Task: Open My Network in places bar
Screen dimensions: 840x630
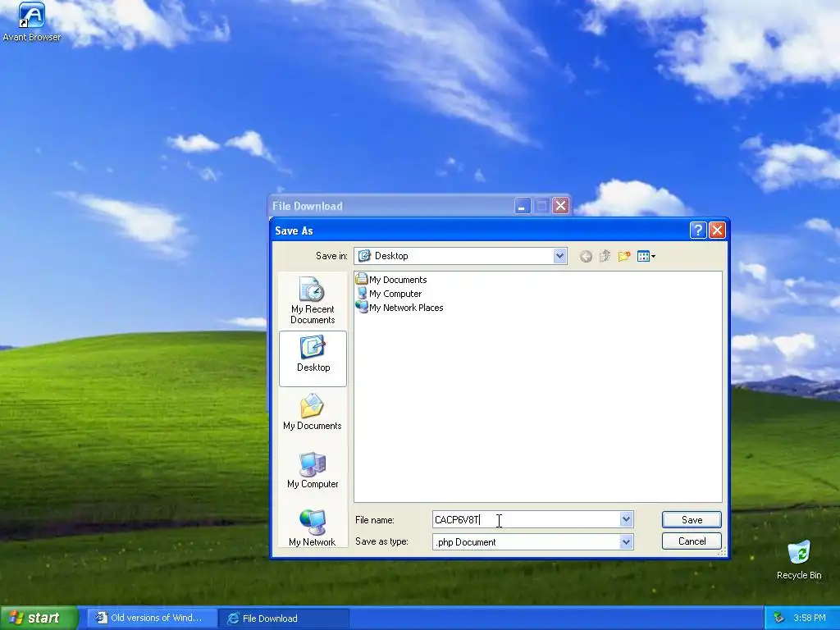Action: point(313,528)
